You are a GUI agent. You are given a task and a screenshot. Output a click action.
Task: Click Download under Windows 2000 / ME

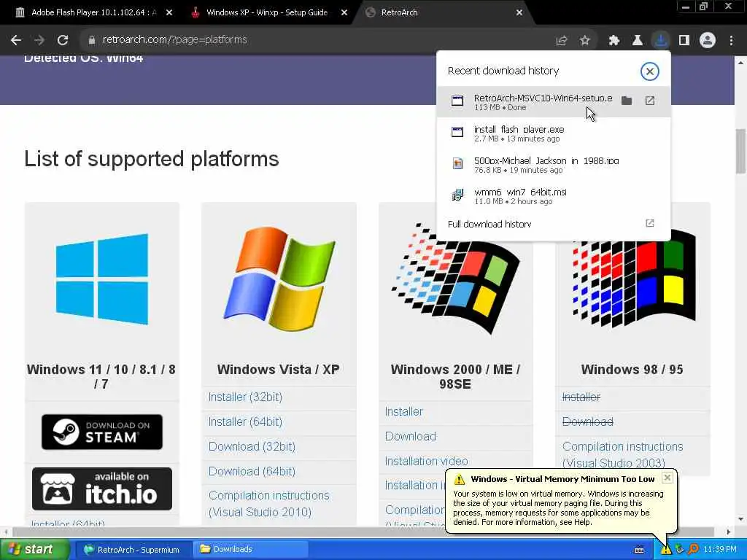411,436
